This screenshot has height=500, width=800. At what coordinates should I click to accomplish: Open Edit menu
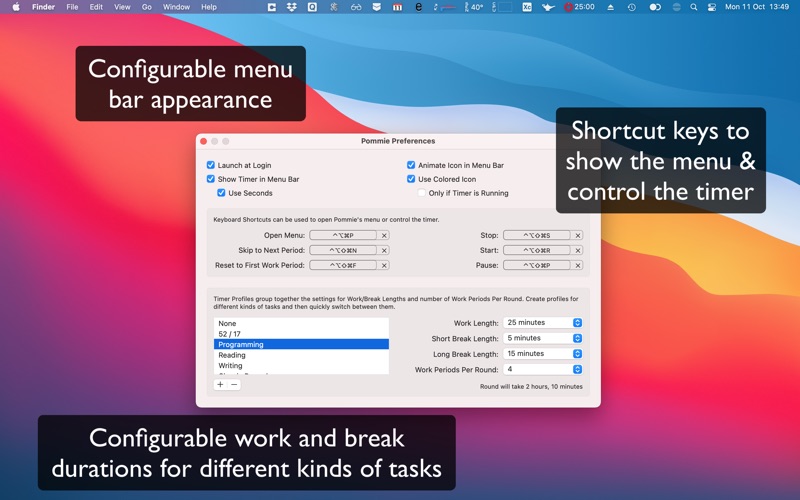pyautogui.click(x=96, y=7)
